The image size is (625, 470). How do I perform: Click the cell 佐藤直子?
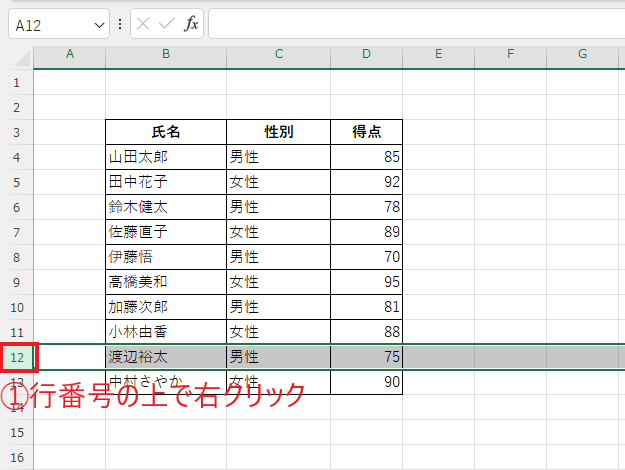tap(166, 232)
